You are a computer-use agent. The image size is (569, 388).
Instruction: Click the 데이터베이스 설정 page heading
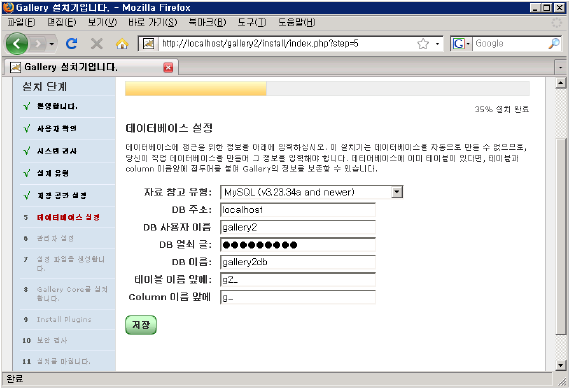(169, 128)
